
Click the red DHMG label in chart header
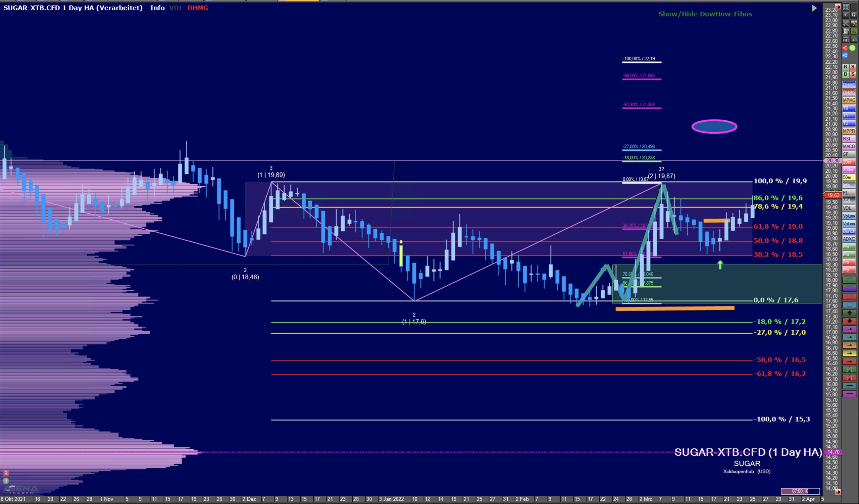tap(197, 8)
